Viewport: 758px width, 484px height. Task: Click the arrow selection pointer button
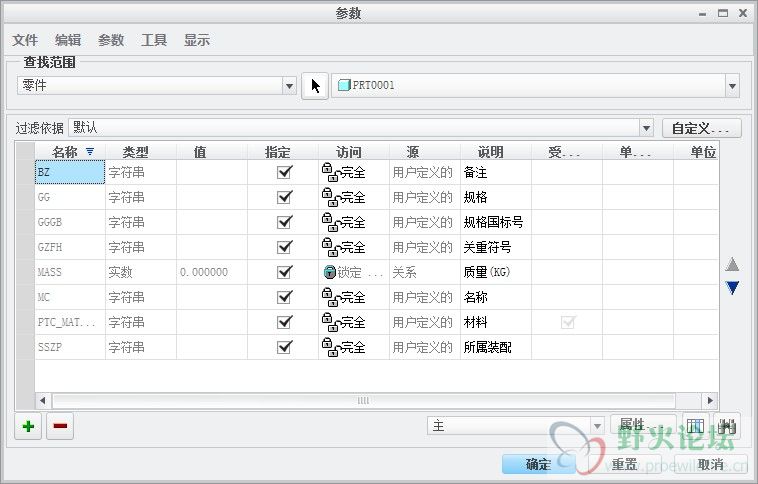pyautogui.click(x=315, y=86)
